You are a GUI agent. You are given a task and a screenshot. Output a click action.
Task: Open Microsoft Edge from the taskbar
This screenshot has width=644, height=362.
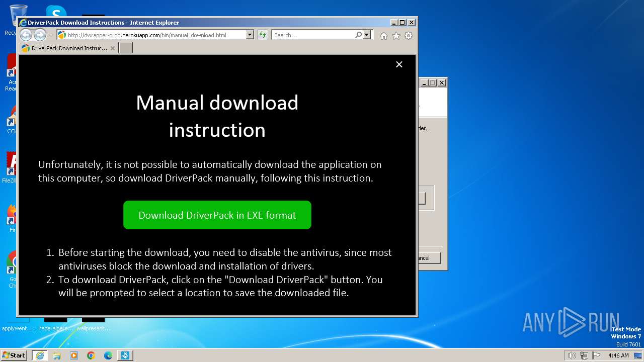[x=108, y=355]
